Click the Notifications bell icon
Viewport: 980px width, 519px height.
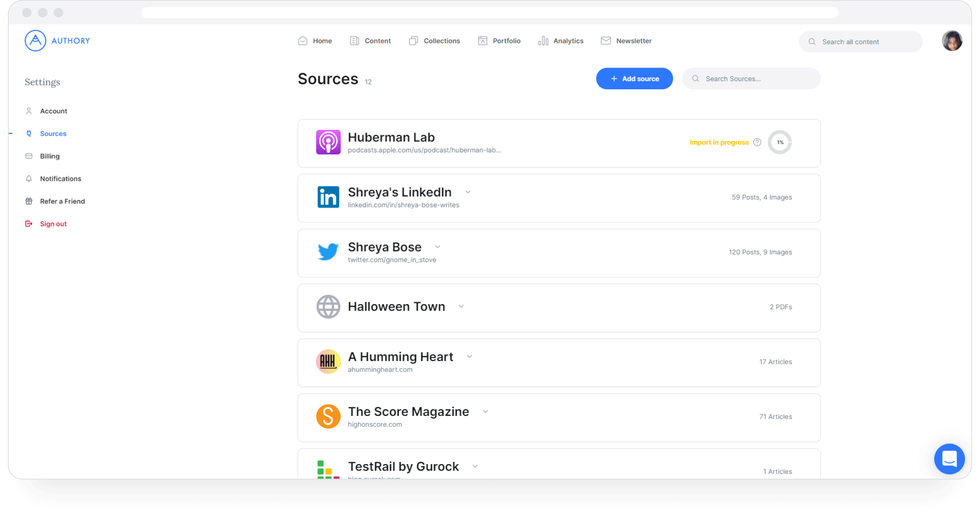tap(29, 179)
